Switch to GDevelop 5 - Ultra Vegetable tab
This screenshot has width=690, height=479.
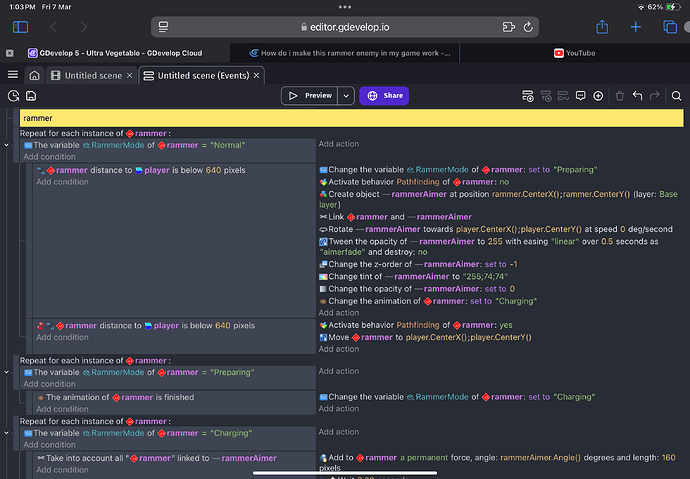click(115, 53)
